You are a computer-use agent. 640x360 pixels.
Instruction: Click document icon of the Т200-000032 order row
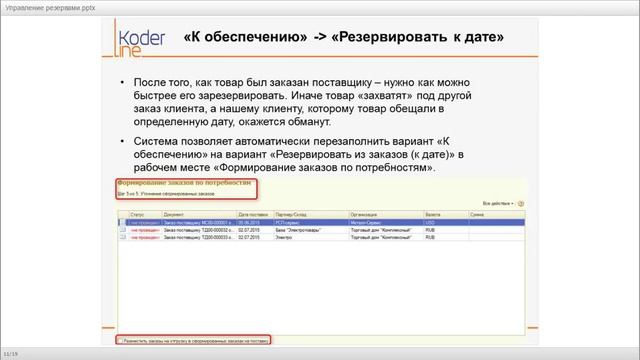point(122,230)
